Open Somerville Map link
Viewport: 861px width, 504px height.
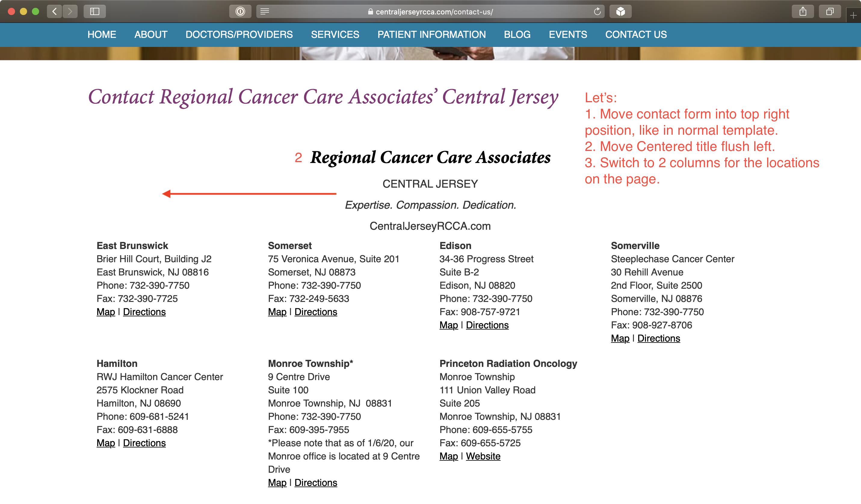(620, 338)
